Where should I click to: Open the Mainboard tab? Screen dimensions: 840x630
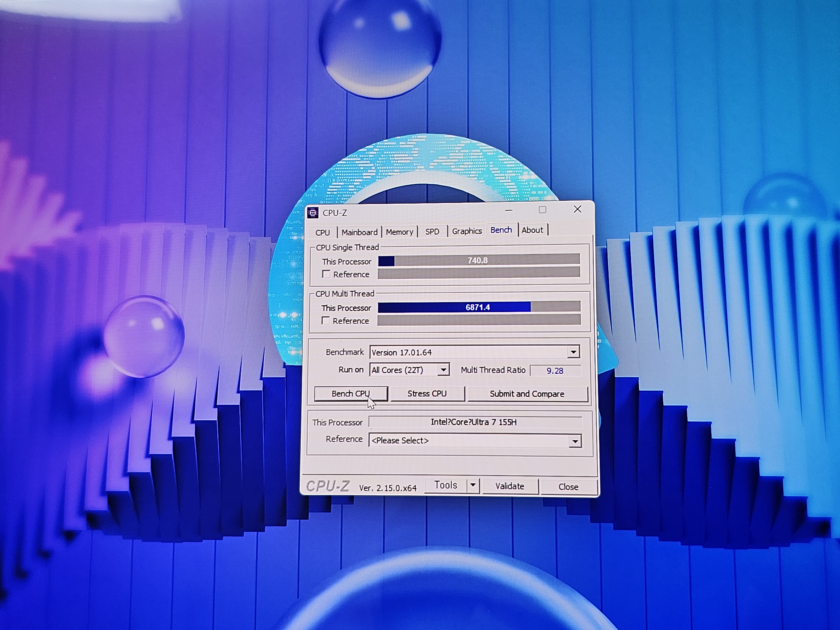(x=359, y=232)
